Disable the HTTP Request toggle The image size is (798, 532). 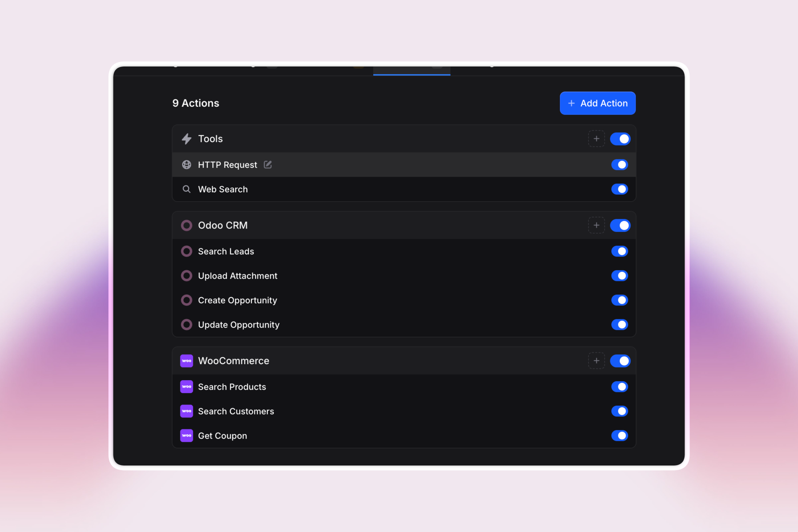pos(619,165)
